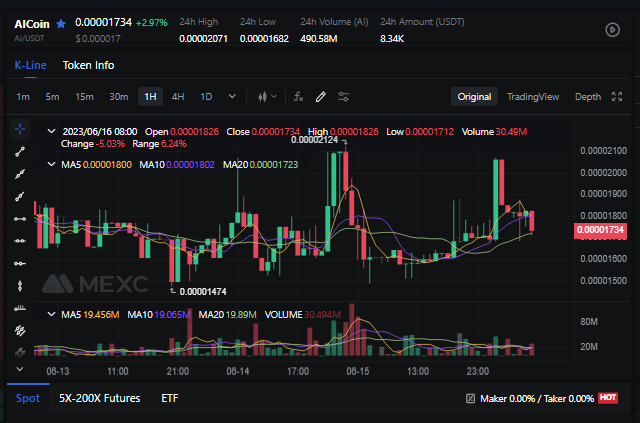Screen dimensions: 640x423
Task: Select the horizontal ray drawing tool
Action: tap(20, 264)
